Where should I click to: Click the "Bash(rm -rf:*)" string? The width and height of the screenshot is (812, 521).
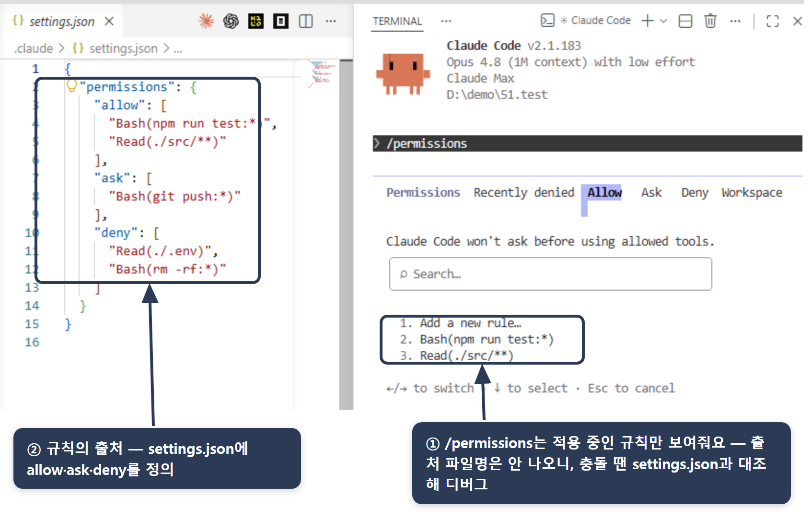[x=167, y=269]
